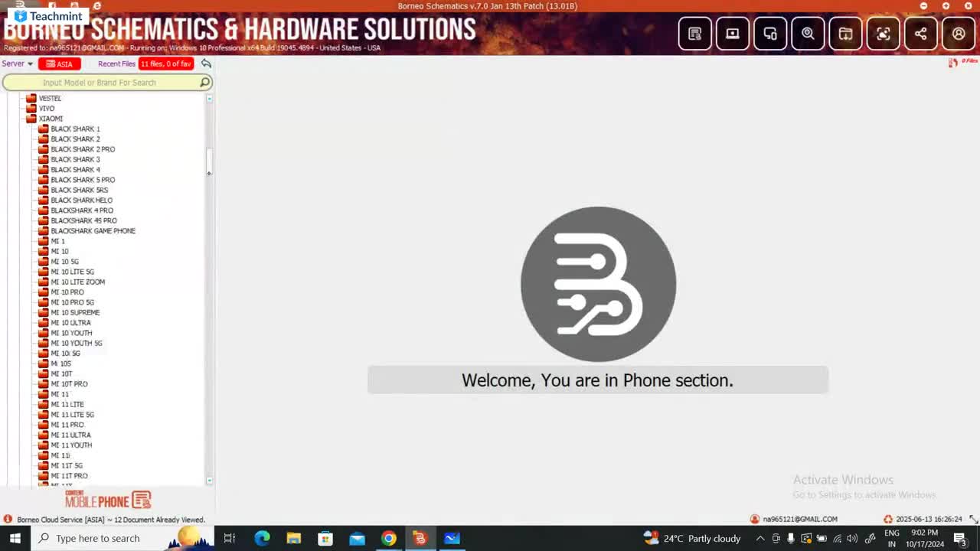
Task: Click the volume icon in system tray
Action: point(852,538)
